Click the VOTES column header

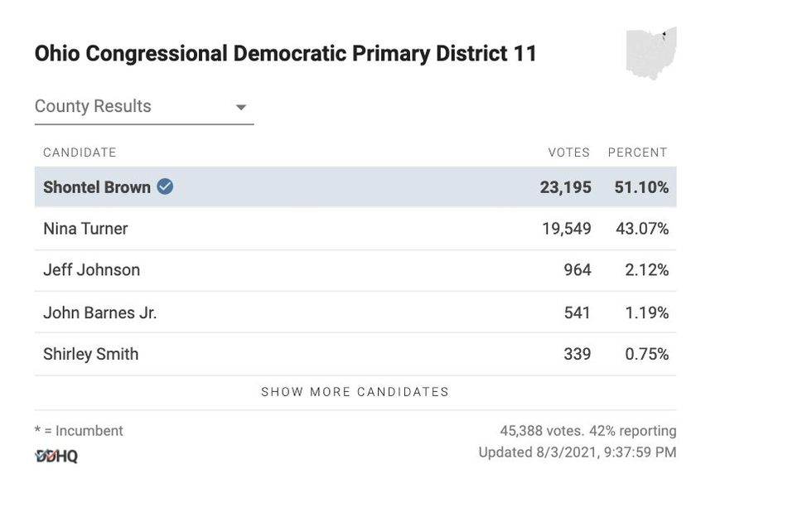tap(568, 152)
